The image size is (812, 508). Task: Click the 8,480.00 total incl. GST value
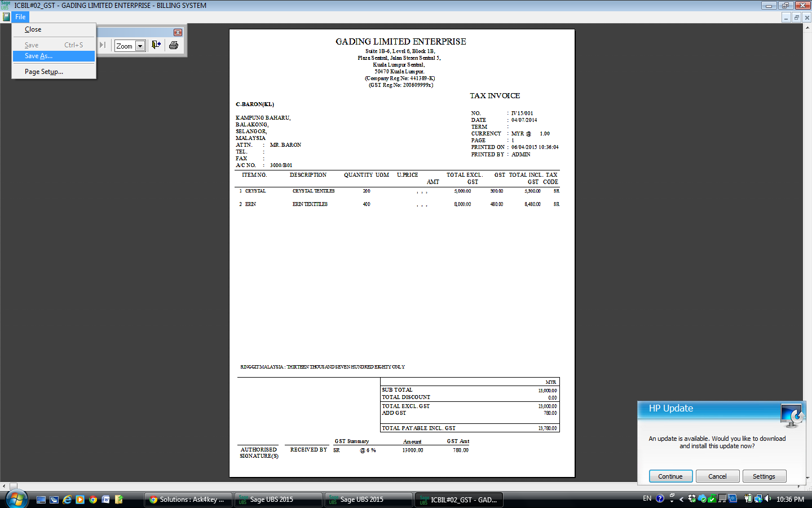click(x=533, y=204)
